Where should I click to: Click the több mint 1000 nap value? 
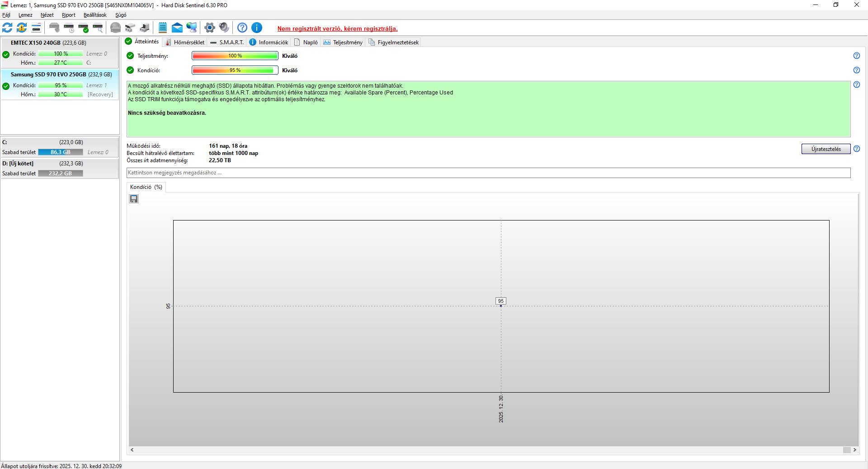coord(233,153)
